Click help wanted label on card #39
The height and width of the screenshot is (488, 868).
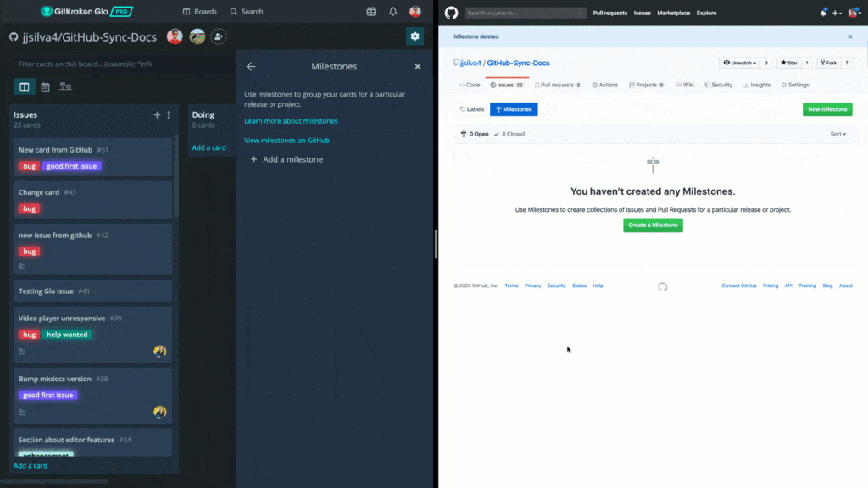67,335
